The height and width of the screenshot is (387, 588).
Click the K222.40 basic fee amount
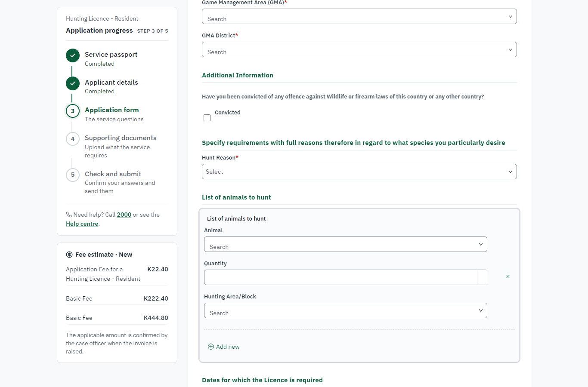[156, 298]
